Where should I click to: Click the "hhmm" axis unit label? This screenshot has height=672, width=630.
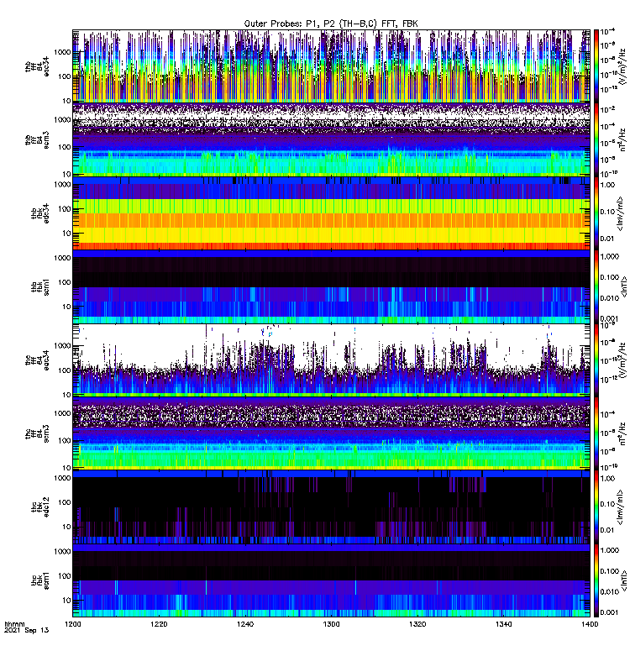[x=14, y=624]
